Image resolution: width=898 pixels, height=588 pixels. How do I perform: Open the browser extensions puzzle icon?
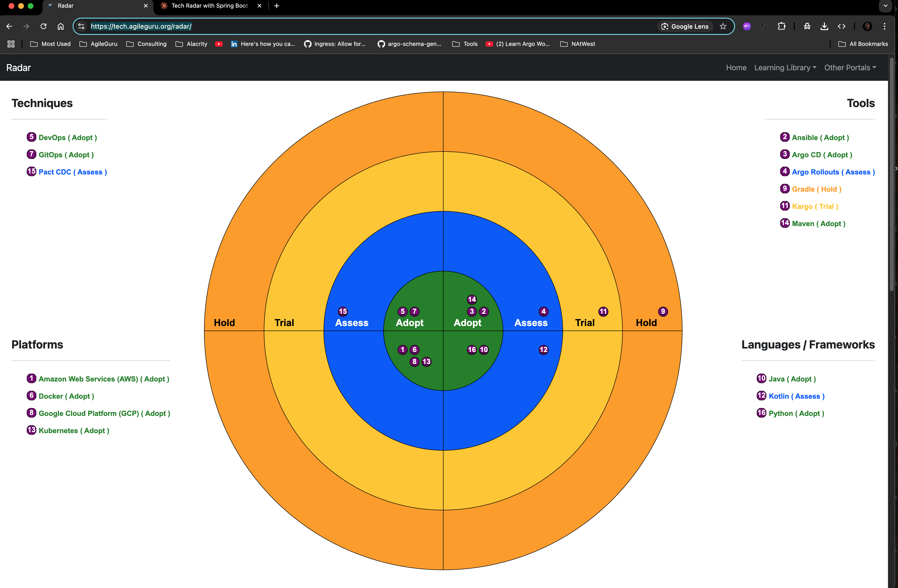click(x=781, y=27)
